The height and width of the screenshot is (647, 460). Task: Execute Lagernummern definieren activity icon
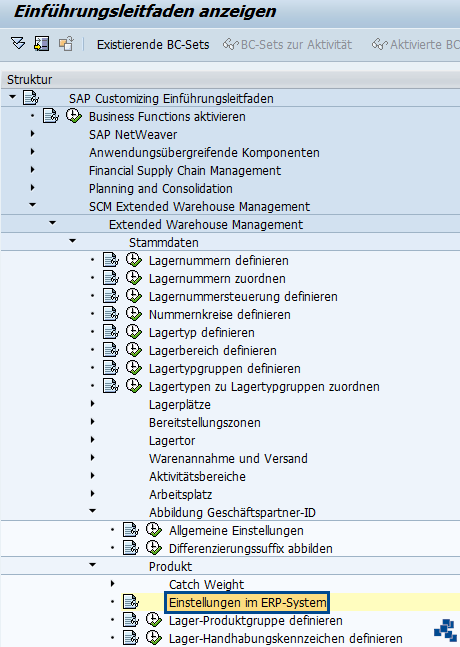(134, 260)
